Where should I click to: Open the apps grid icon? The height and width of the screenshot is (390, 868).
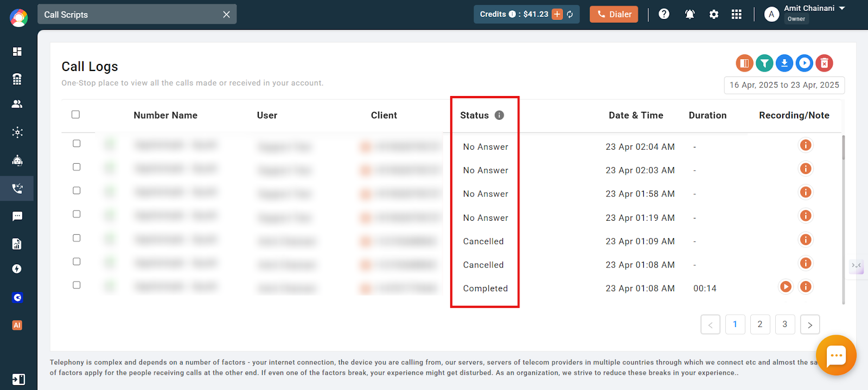pos(736,15)
